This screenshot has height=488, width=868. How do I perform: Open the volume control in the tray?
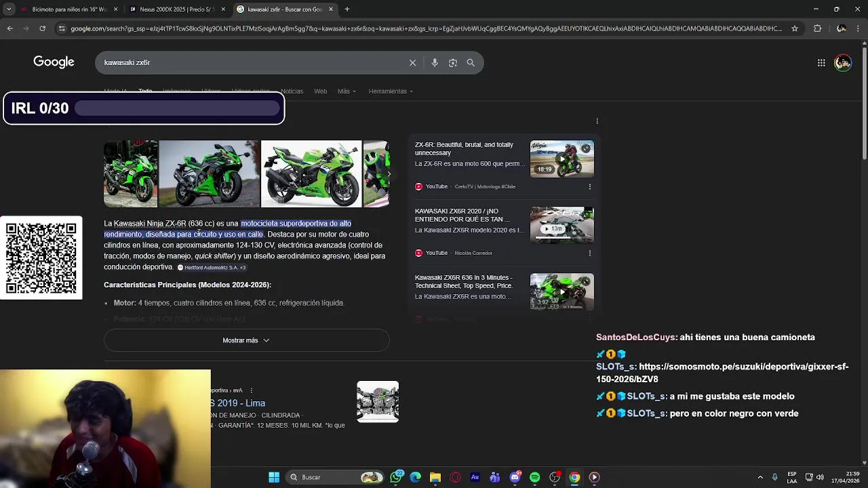click(820, 477)
